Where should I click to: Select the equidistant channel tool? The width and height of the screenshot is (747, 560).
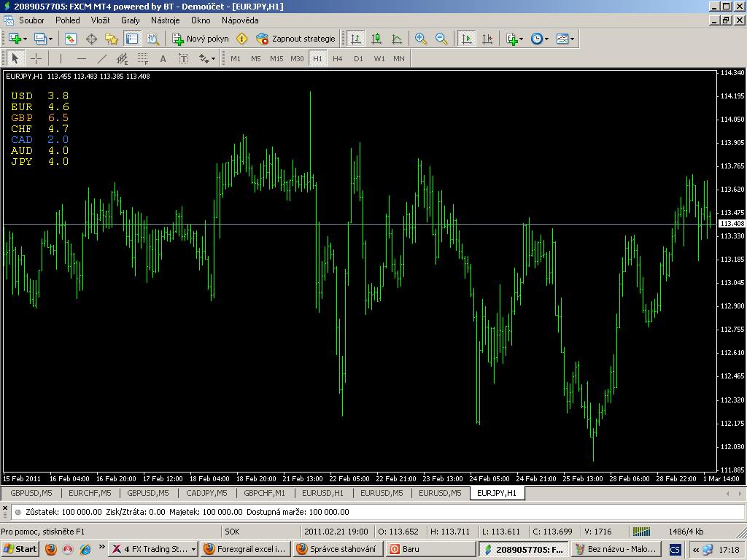pos(122,58)
